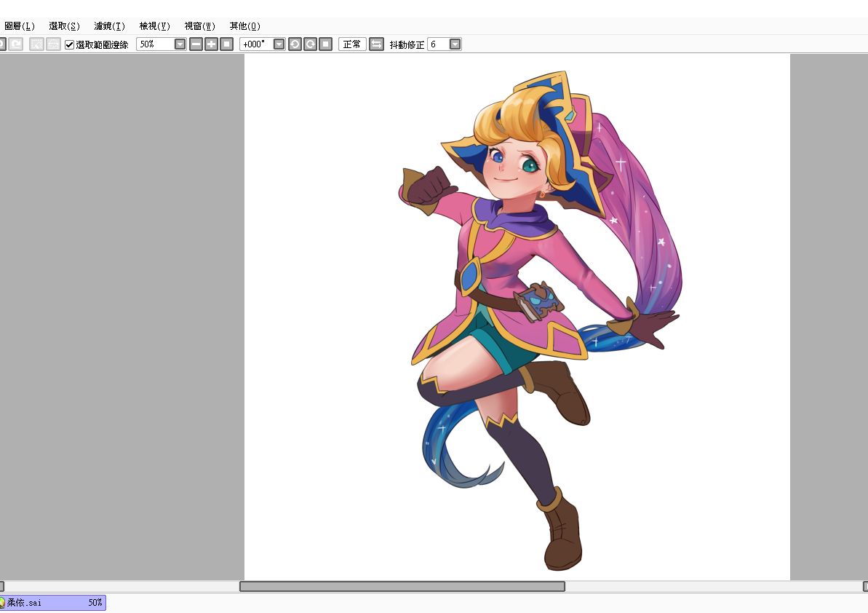Click the invert selection icon
The image size is (868, 613).
[53, 44]
